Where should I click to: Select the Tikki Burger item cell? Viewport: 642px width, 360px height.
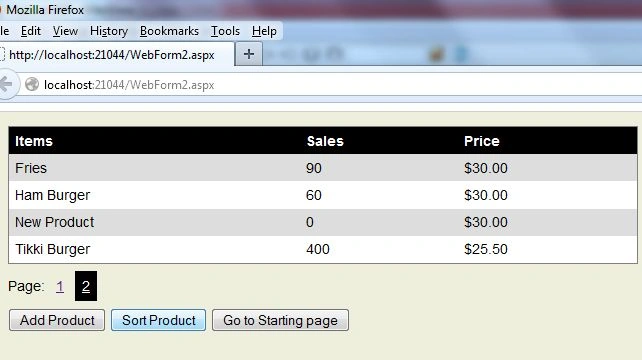coord(52,249)
